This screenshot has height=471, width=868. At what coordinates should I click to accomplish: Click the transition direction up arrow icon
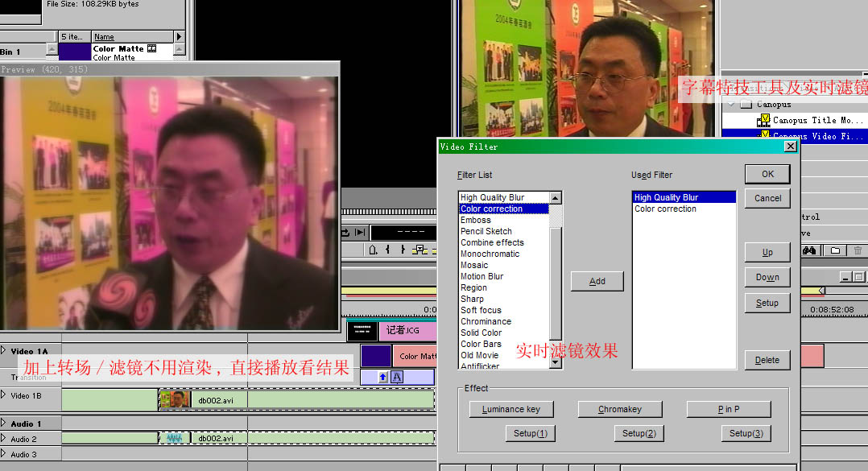[382, 377]
